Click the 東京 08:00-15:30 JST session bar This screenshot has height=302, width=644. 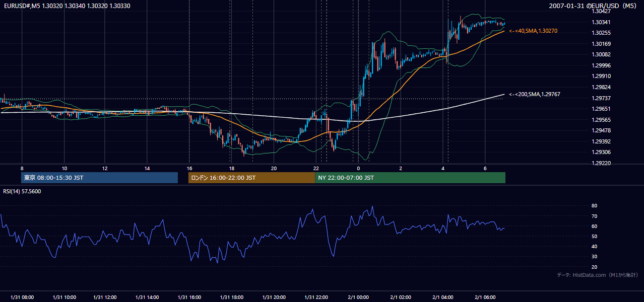99,178
